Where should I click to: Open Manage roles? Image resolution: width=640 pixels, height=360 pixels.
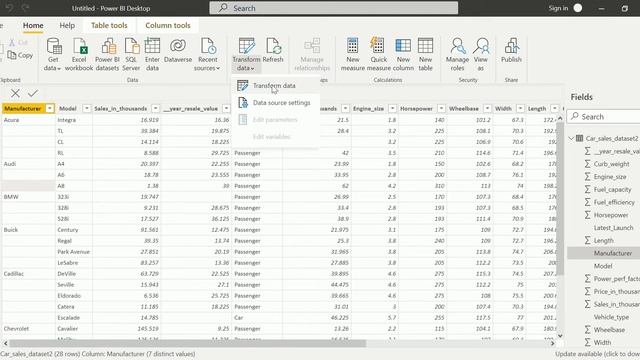pyautogui.click(x=457, y=54)
